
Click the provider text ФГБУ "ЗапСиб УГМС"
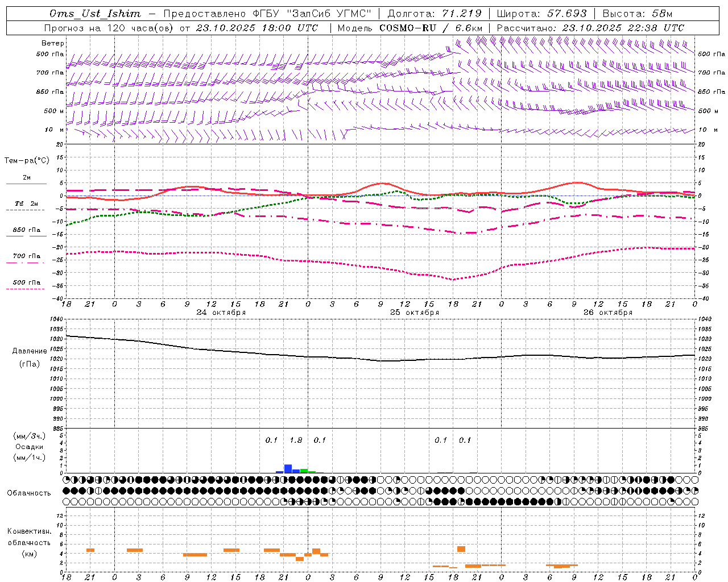[x=312, y=14]
